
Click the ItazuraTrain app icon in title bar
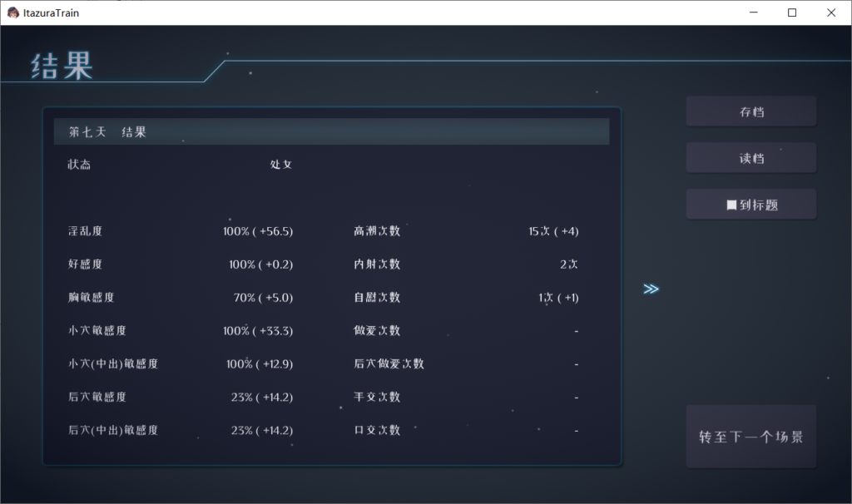13,12
